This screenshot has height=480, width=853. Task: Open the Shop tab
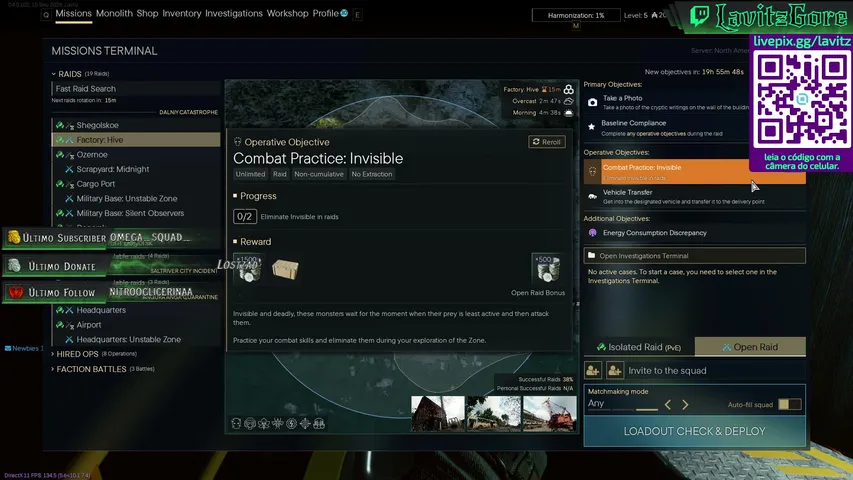(147, 14)
